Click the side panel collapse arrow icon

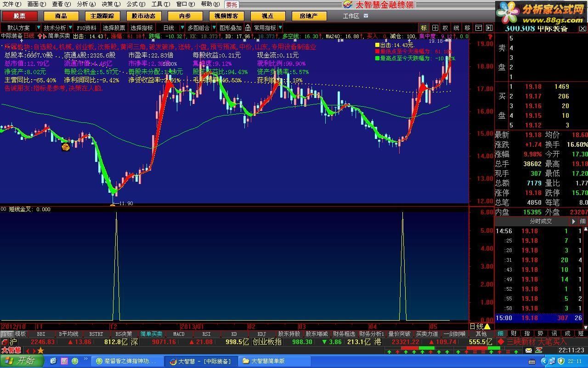[x=489, y=28]
